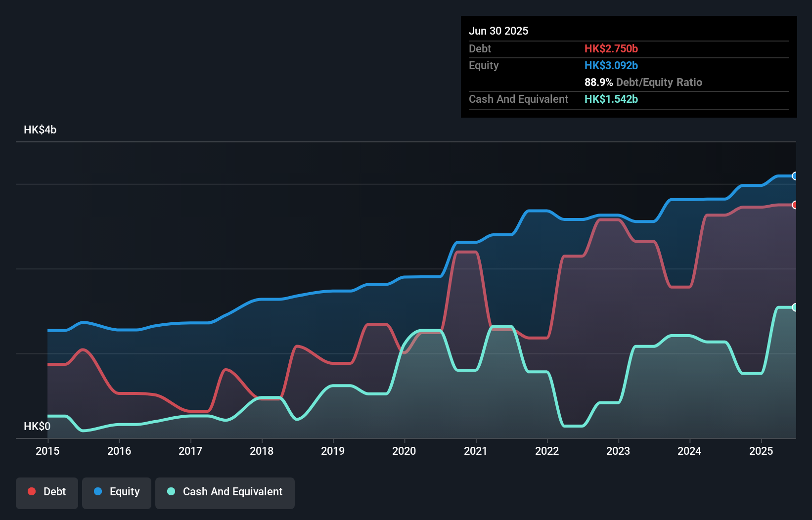This screenshot has width=812, height=520.
Task: Click the 88.9% Debt/Equity Ratio text
Action: click(643, 82)
